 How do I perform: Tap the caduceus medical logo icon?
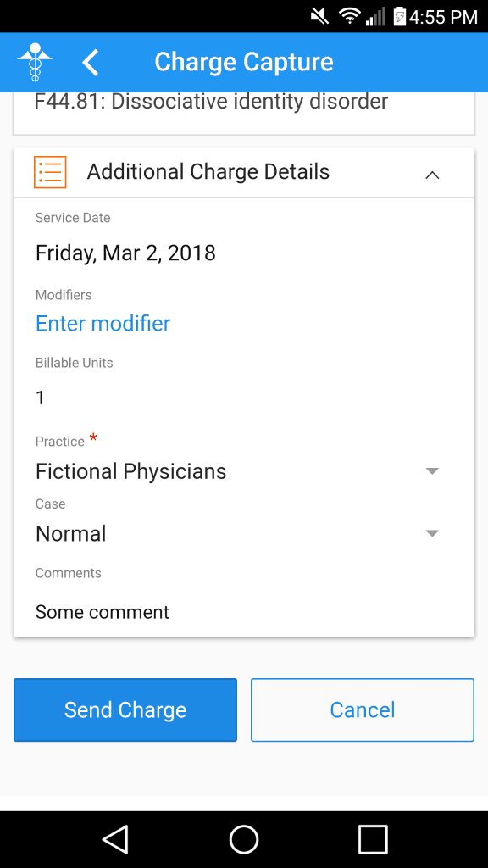pos(35,62)
